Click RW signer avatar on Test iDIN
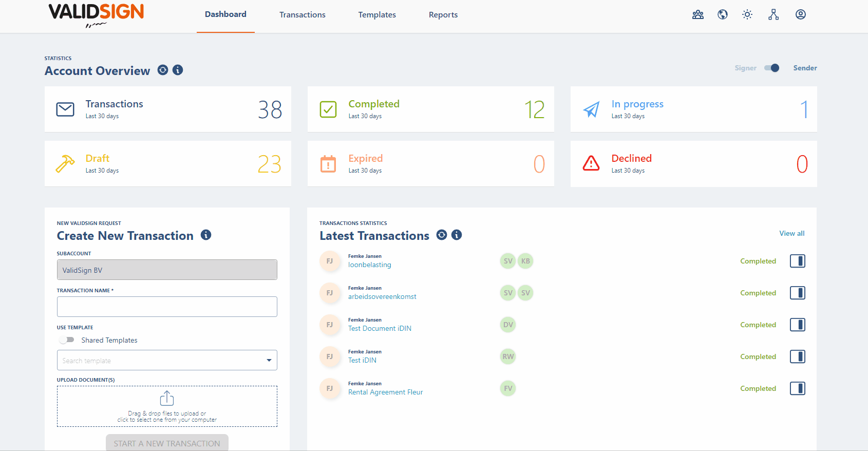The image size is (868, 451). point(508,356)
